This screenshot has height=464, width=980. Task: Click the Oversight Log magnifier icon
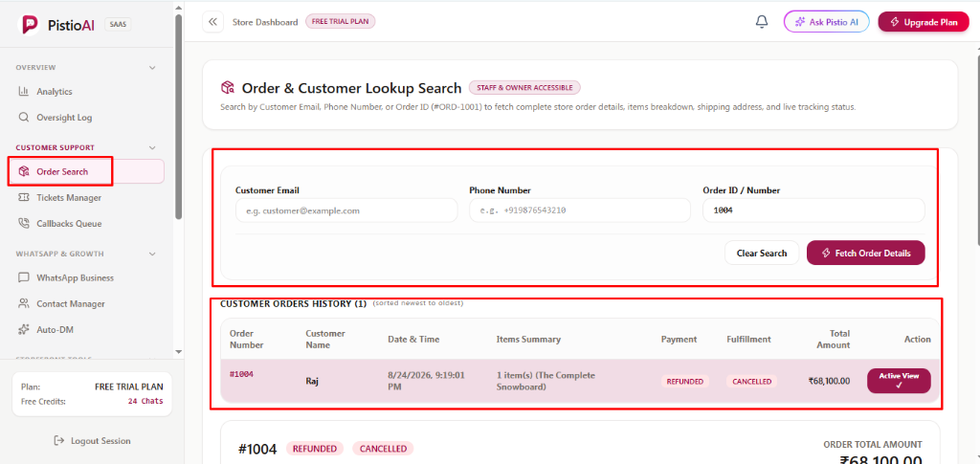click(x=24, y=118)
